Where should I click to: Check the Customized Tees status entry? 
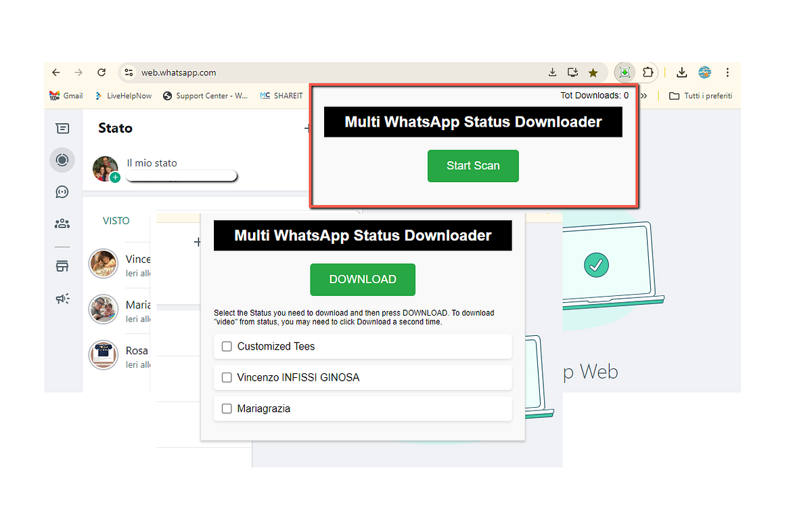click(227, 346)
